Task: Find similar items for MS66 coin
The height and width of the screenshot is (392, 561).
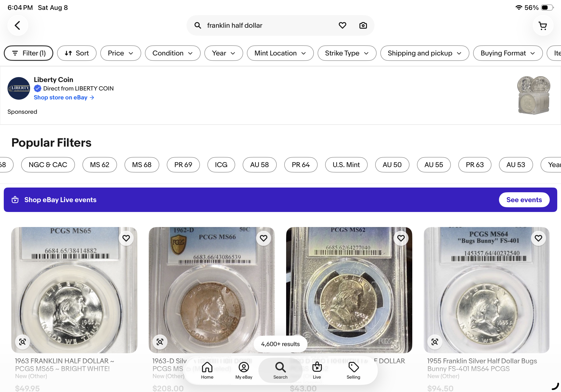Action: pyautogui.click(x=160, y=342)
